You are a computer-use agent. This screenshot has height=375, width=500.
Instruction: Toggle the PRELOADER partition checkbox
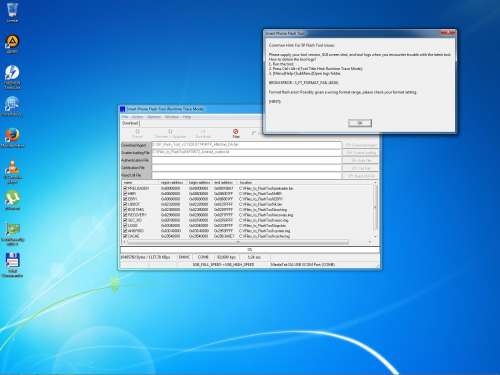coord(125,188)
